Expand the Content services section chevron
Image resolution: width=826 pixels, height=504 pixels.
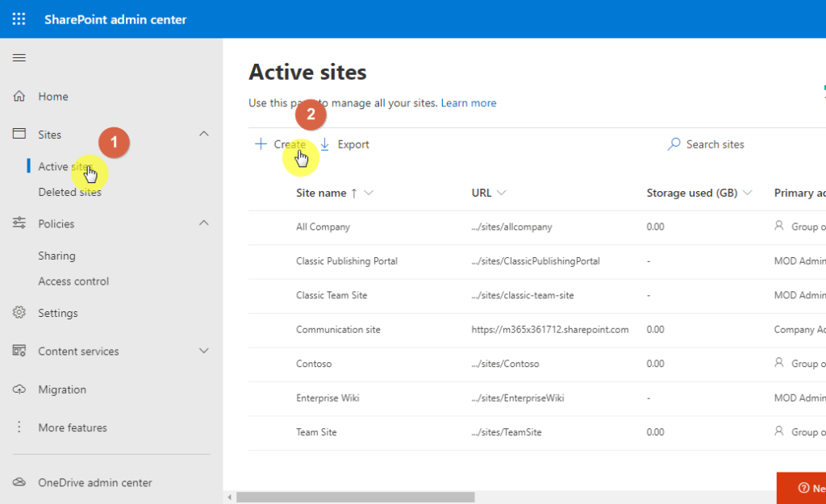point(204,351)
